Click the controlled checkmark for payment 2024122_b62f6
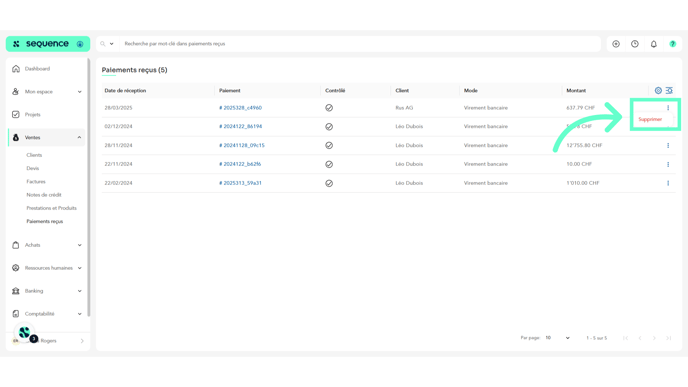The height and width of the screenshot is (387, 688). click(x=329, y=164)
